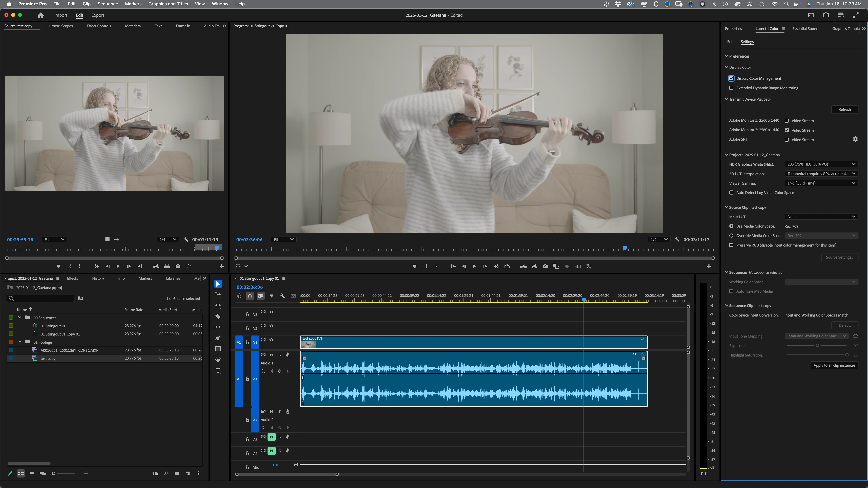Image resolution: width=868 pixels, height=488 pixels.
Task: Select the Razor tool
Action: (x=218, y=316)
